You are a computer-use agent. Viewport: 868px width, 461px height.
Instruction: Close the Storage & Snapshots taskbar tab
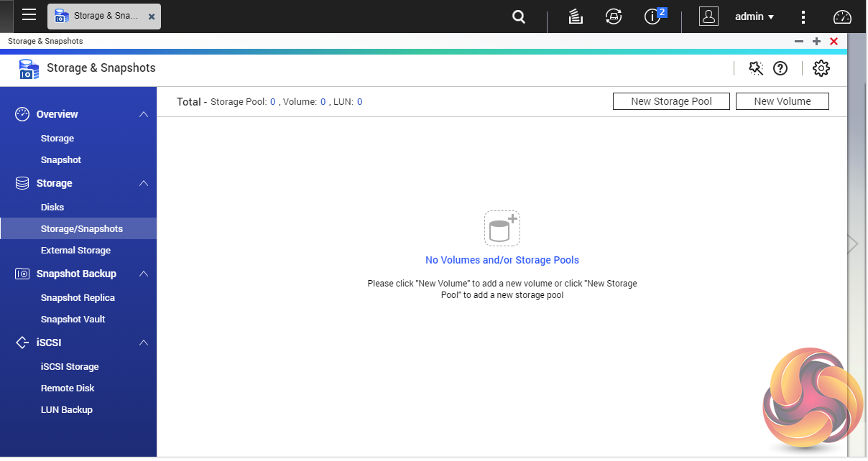click(x=152, y=16)
